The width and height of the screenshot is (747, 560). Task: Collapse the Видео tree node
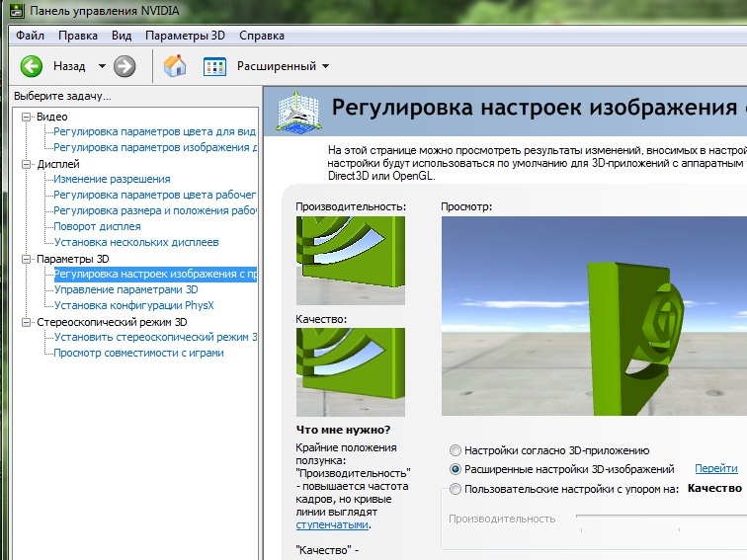[x=27, y=117]
